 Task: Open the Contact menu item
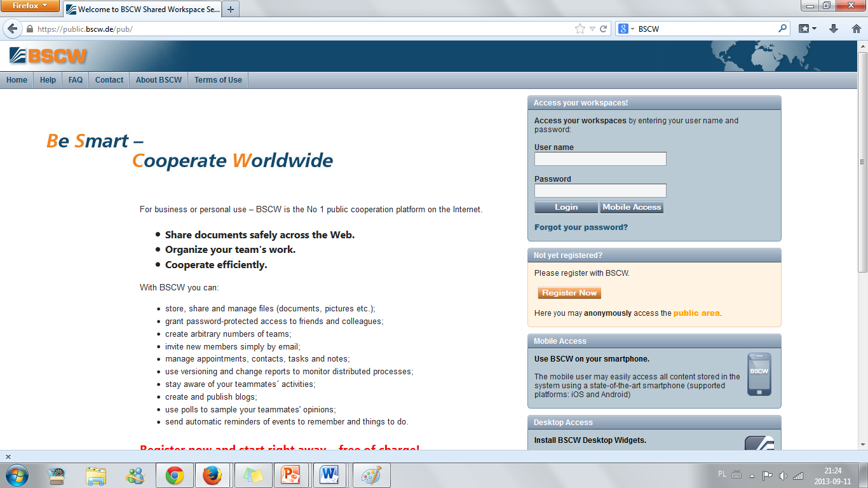coord(109,80)
